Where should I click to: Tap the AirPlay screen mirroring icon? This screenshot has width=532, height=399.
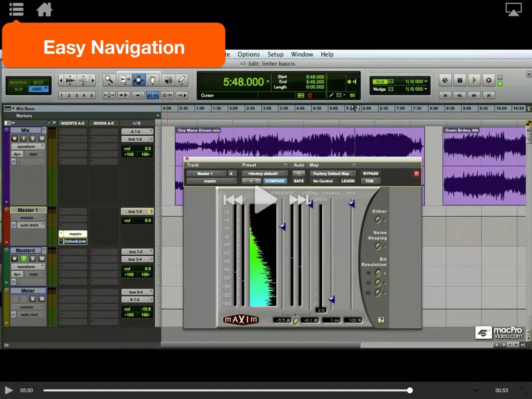pos(513,9)
